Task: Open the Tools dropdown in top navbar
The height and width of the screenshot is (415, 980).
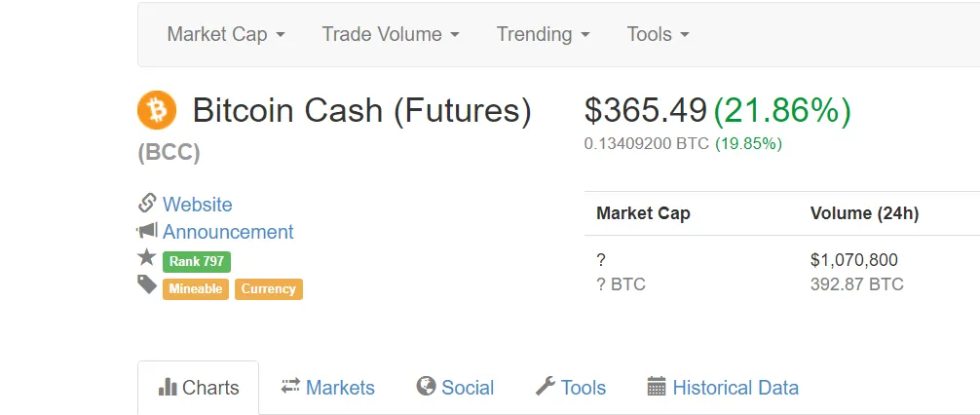Action: (x=659, y=34)
